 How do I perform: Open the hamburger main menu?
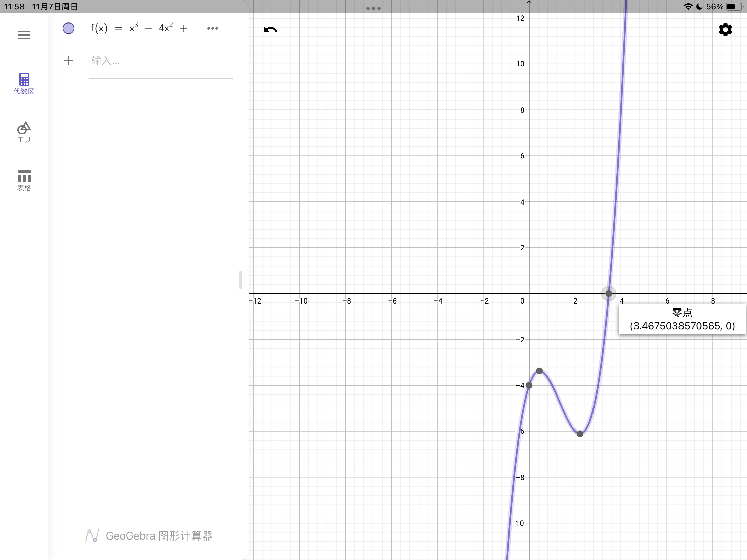(x=24, y=35)
